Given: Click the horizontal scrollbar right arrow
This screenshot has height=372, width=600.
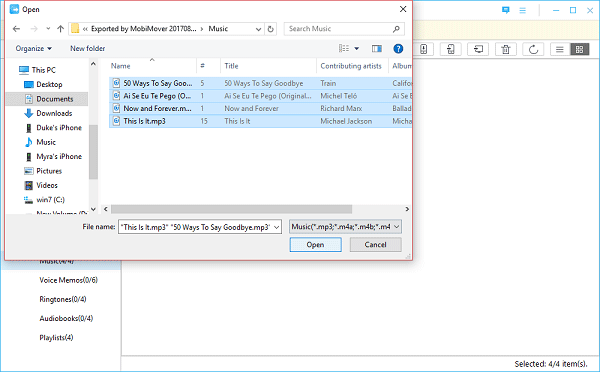Looking at the screenshot, I should (407, 209).
